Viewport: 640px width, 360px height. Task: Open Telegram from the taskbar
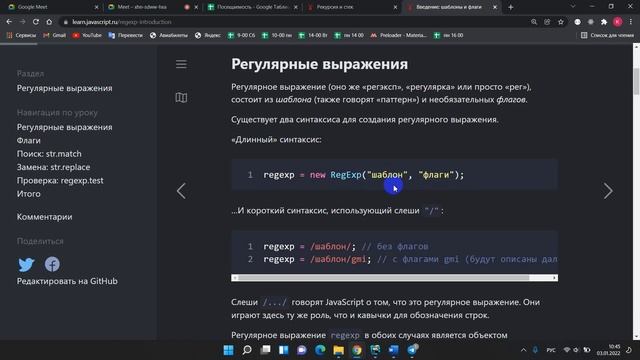412,350
